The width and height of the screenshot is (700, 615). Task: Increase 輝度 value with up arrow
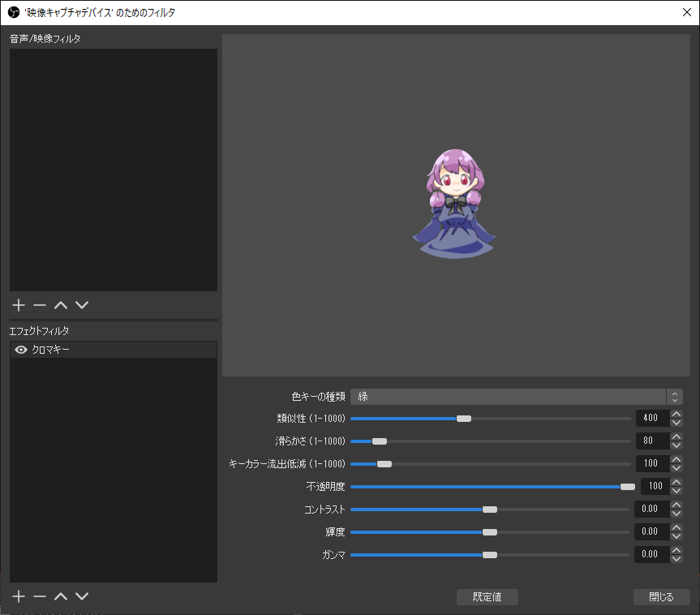coord(676,528)
